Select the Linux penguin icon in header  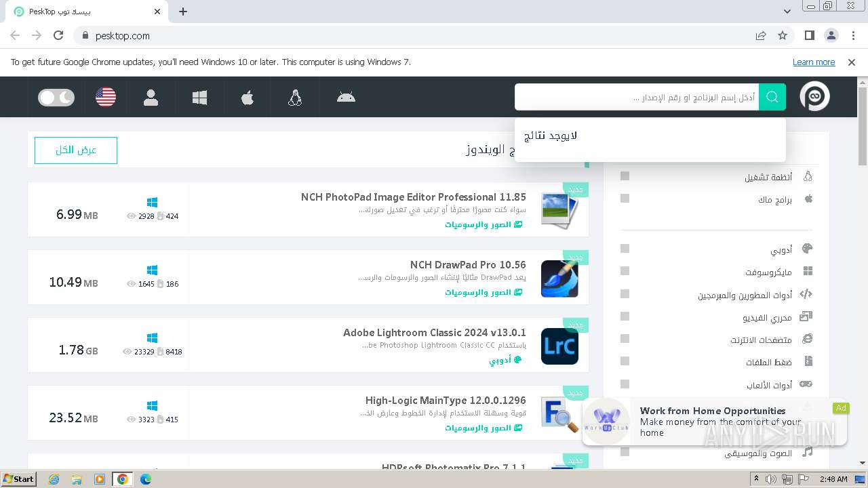coord(295,98)
